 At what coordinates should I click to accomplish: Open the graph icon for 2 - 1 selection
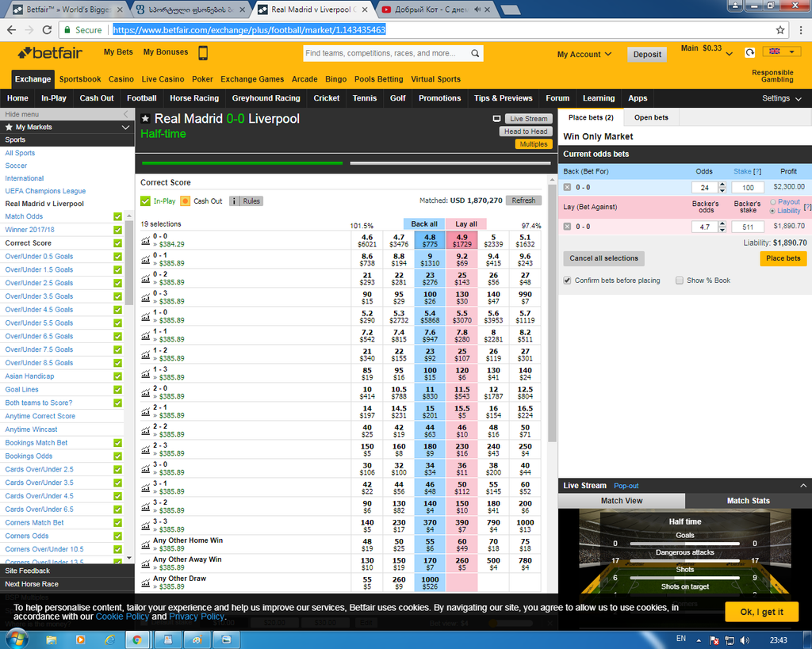pyautogui.click(x=146, y=412)
